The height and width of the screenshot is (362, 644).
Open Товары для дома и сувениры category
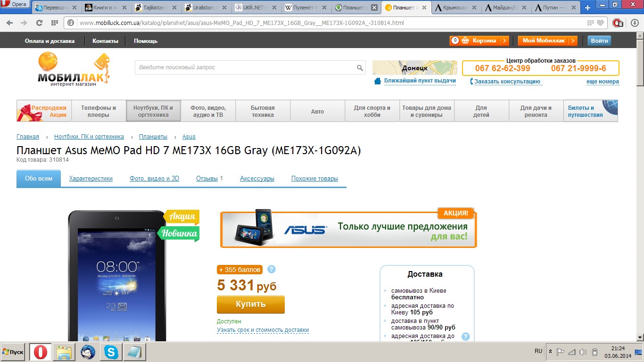(427, 111)
